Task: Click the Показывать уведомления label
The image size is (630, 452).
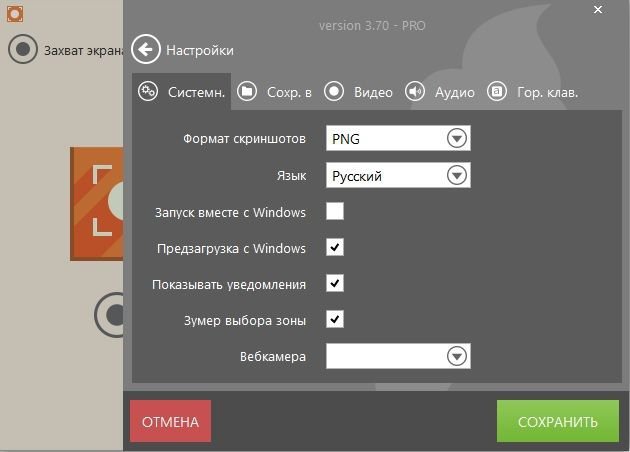Action: click(x=229, y=284)
